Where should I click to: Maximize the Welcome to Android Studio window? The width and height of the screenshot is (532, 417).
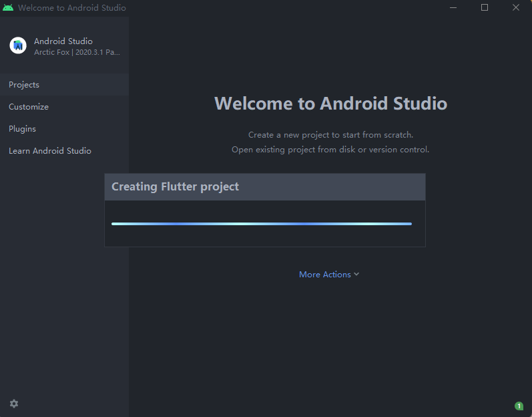pos(485,7)
